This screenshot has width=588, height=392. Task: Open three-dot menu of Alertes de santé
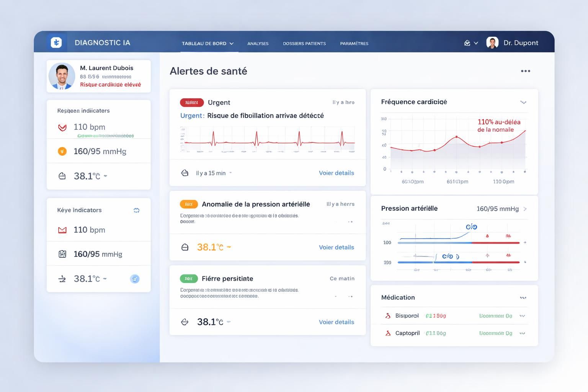tap(526, 71)
